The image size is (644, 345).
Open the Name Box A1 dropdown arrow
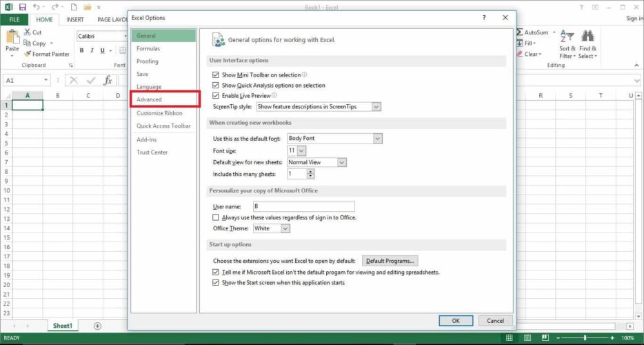46,80
